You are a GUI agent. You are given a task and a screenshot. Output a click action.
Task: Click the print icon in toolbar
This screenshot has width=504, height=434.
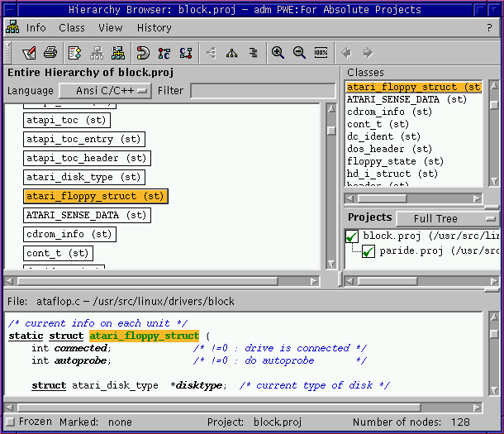[50, 53]
